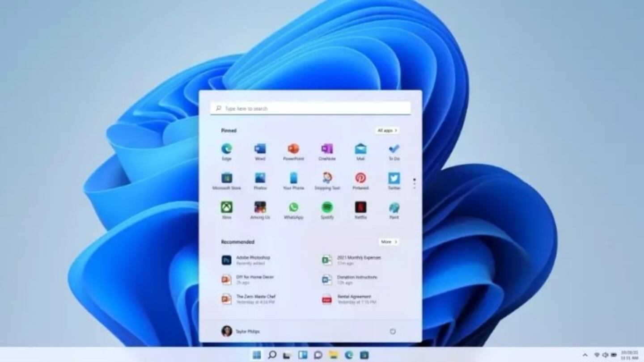
Task: Open the Widgets panel from taskbar
Action: point(303,355)
